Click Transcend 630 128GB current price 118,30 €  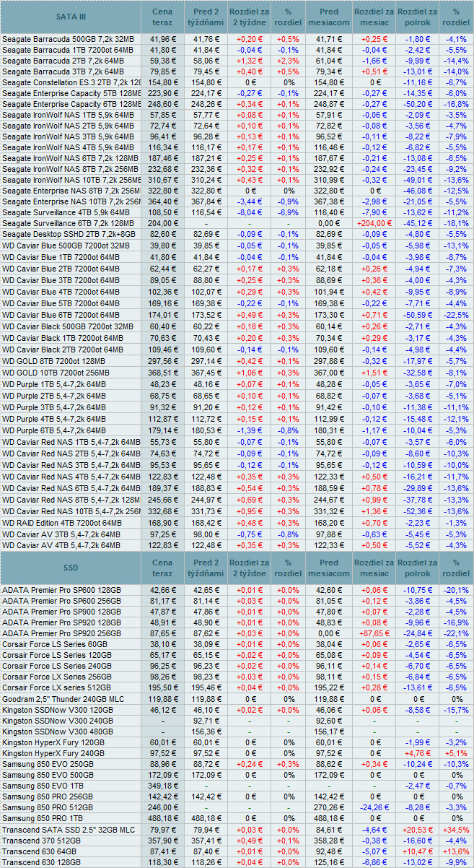point(163,862)
